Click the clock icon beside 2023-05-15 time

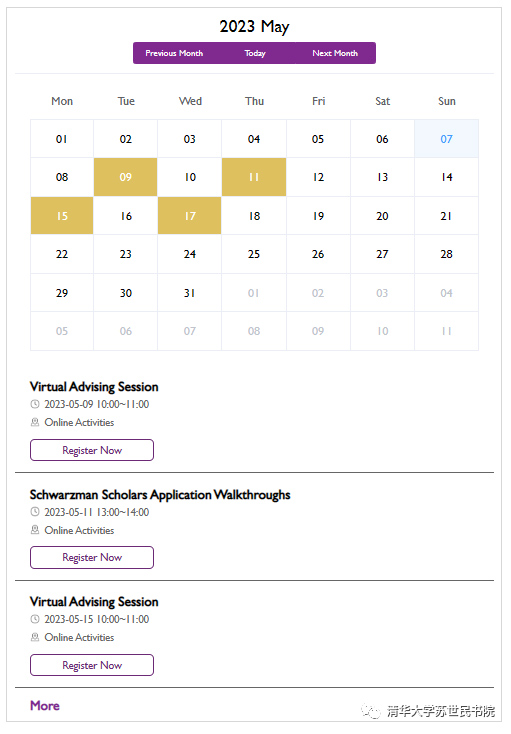(x=35, y=619)
